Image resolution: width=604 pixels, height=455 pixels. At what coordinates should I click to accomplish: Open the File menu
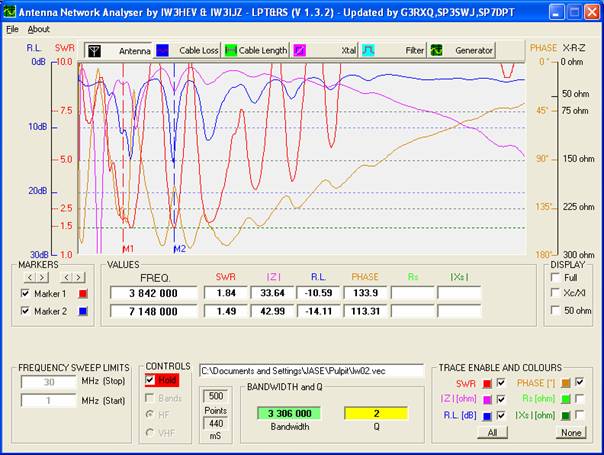[12, 29]
